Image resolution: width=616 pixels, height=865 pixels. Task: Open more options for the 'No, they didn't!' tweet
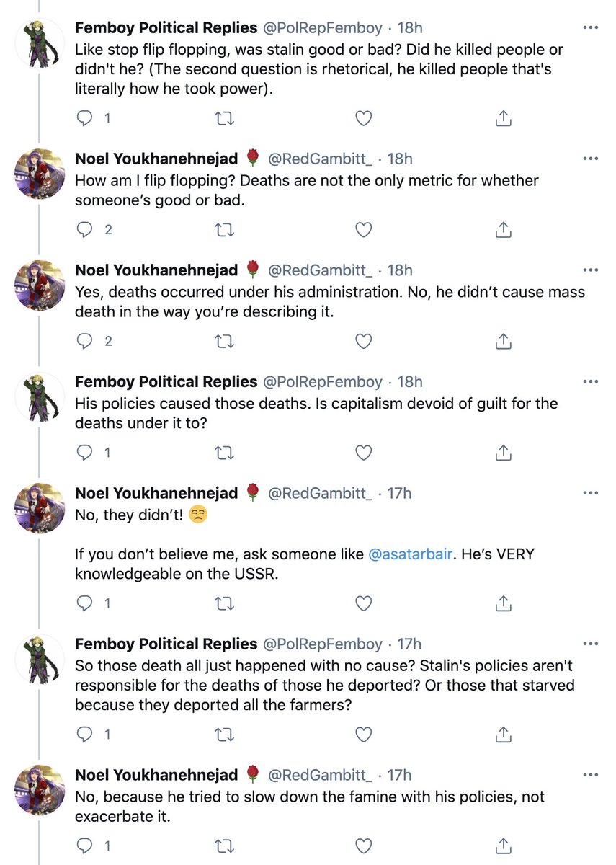point(590,493)
